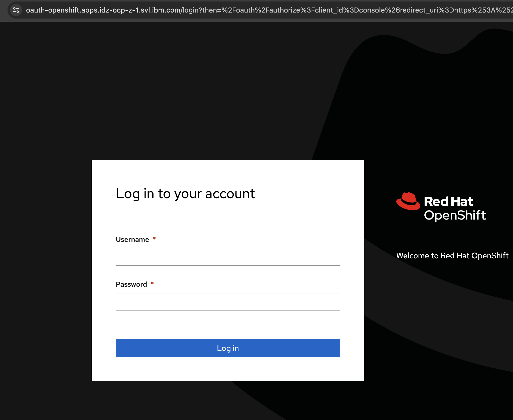Click the site information icon in address bar

[16, 10]
